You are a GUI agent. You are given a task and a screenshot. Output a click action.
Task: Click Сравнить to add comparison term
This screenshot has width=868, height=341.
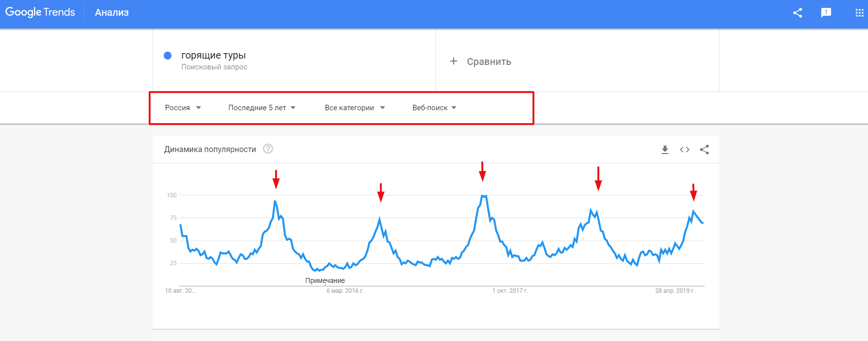tap(489, 62)
